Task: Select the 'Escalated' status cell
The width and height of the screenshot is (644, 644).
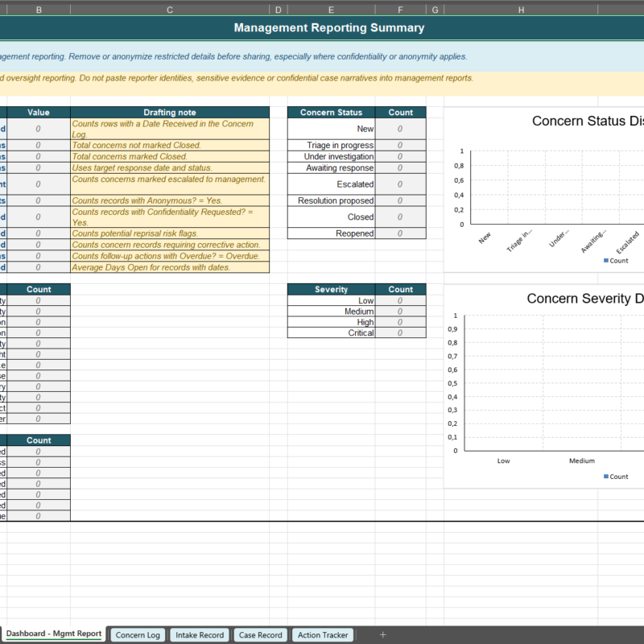Action: (x=331, y=184)
